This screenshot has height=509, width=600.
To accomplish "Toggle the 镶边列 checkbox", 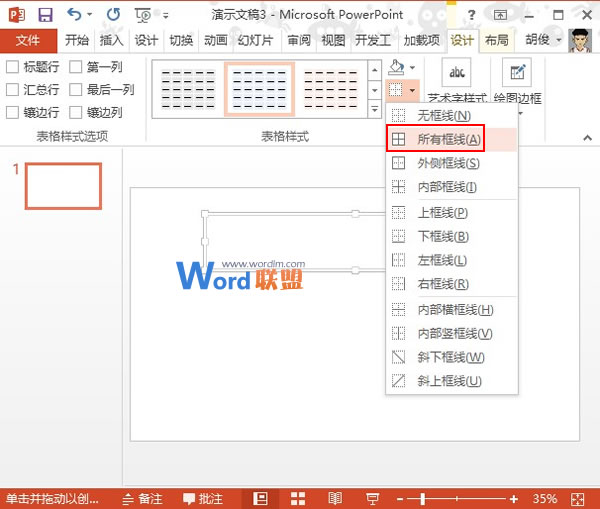I will coord(75,113).
